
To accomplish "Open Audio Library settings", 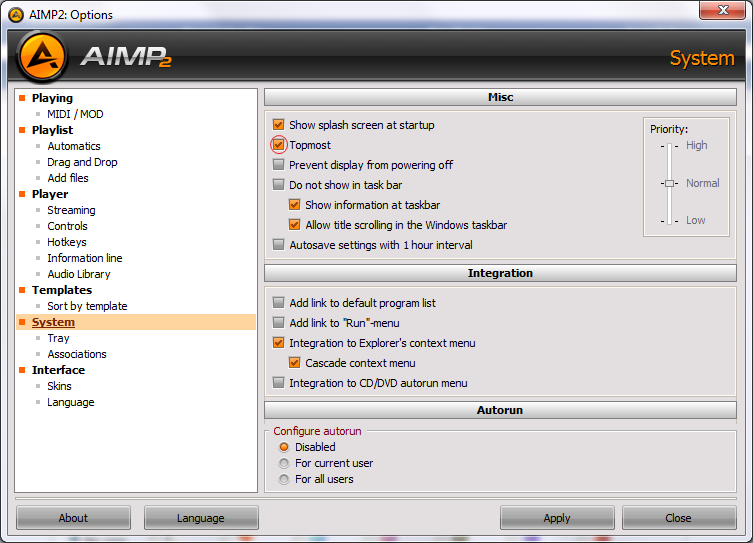I will pos(79,274).
